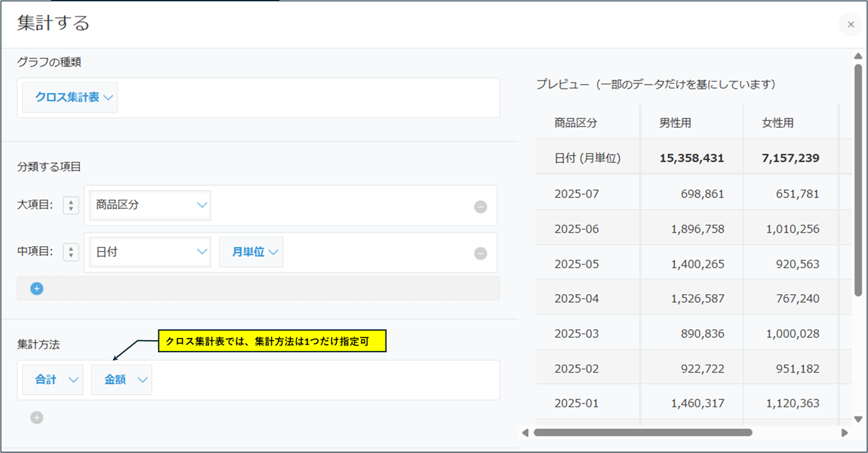Open the 日付 field dropdown
868x453 pixels.
(x=150, y=252)
